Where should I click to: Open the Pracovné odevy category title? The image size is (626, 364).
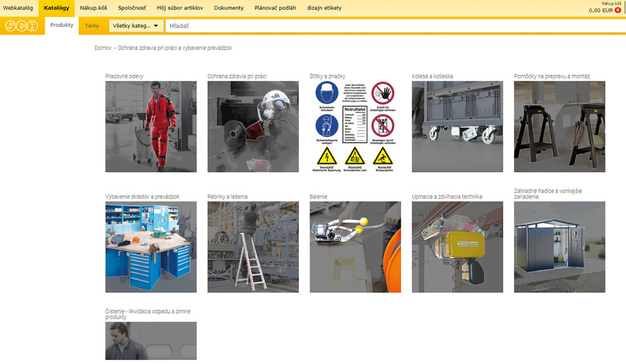(124, 76)
